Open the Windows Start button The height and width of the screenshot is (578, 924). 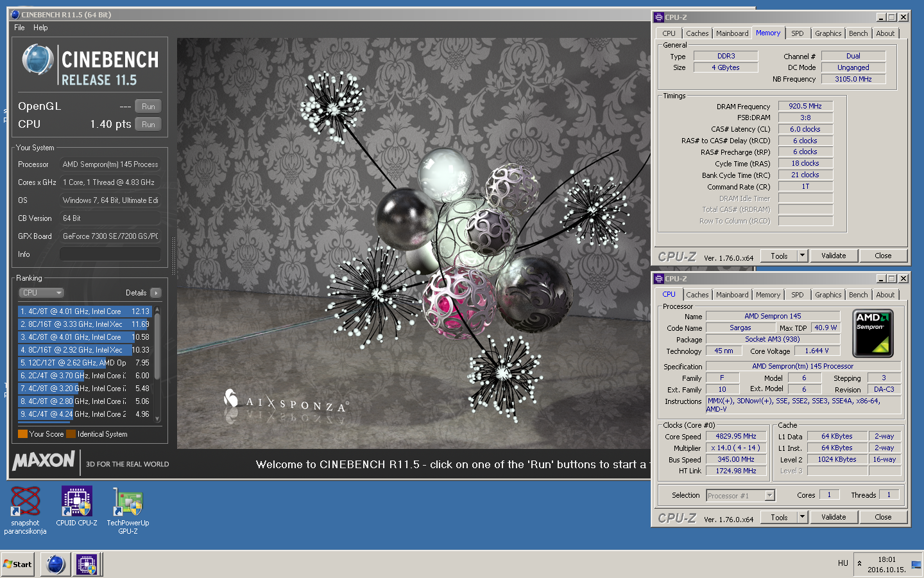click(18, 565)
